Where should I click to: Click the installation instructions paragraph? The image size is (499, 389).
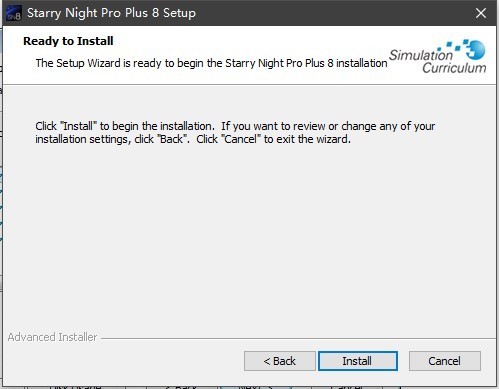point(235,132)
